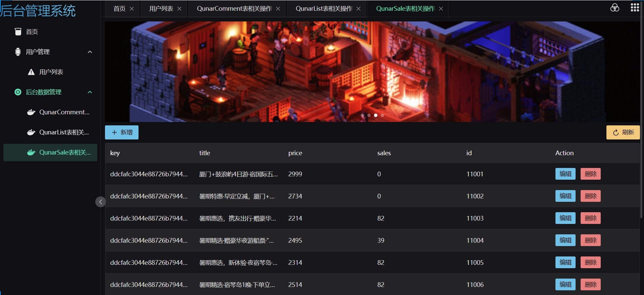Click the key column header
Viewport: 644px width, 295px height.
click(115, 153)
